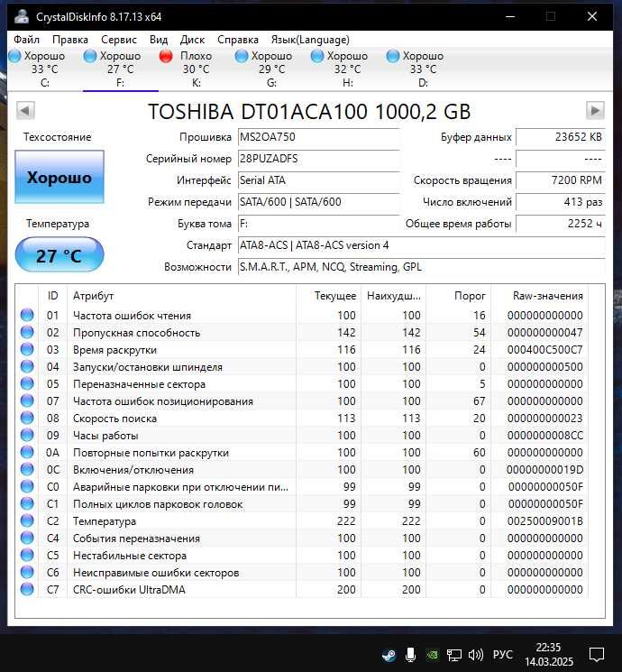
Task: Click status orb of attribute C1 row
Action: 27,503
